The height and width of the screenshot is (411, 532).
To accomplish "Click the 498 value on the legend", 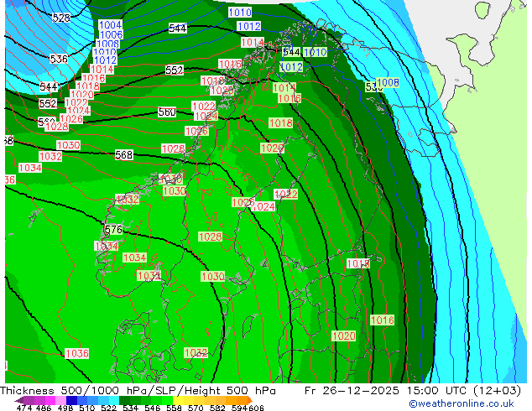I will (65, 408).
